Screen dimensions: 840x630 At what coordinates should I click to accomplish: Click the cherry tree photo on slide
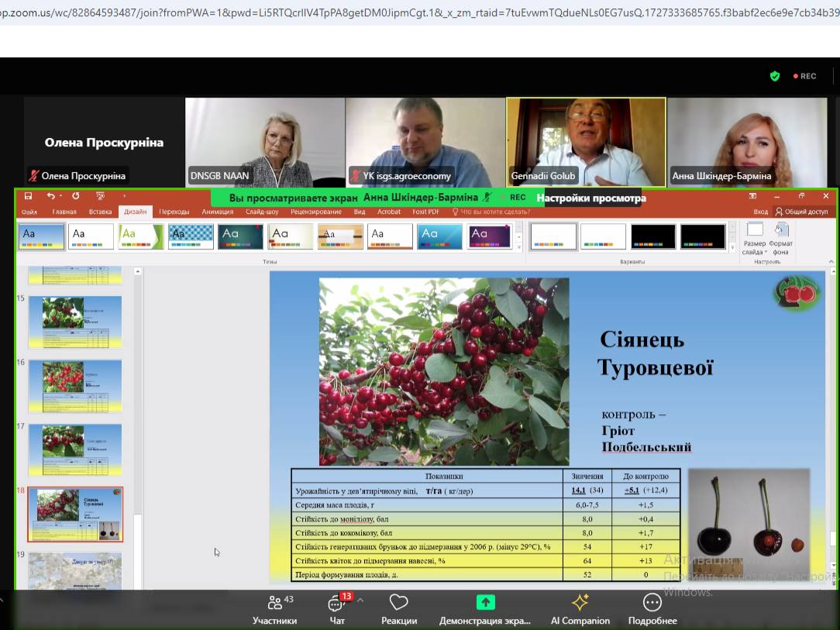(444, 371)
